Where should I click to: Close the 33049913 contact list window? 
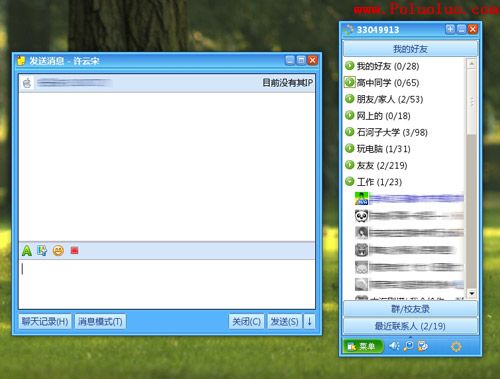coord(473,29)
